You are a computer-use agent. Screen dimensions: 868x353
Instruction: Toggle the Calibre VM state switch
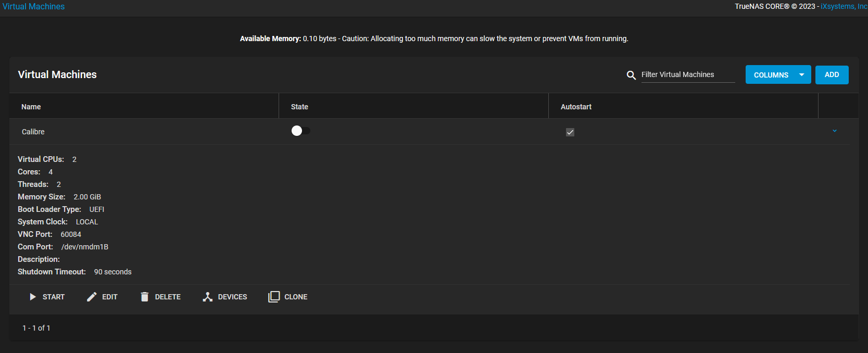tap(300, 131)
